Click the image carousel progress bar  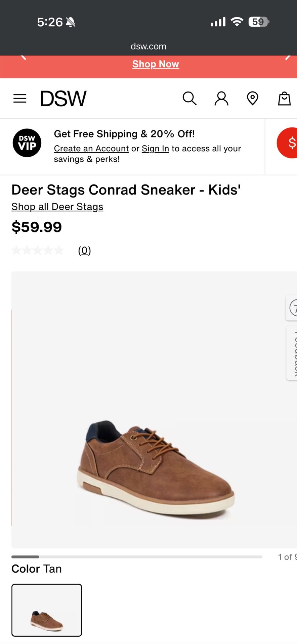point(137,557)
